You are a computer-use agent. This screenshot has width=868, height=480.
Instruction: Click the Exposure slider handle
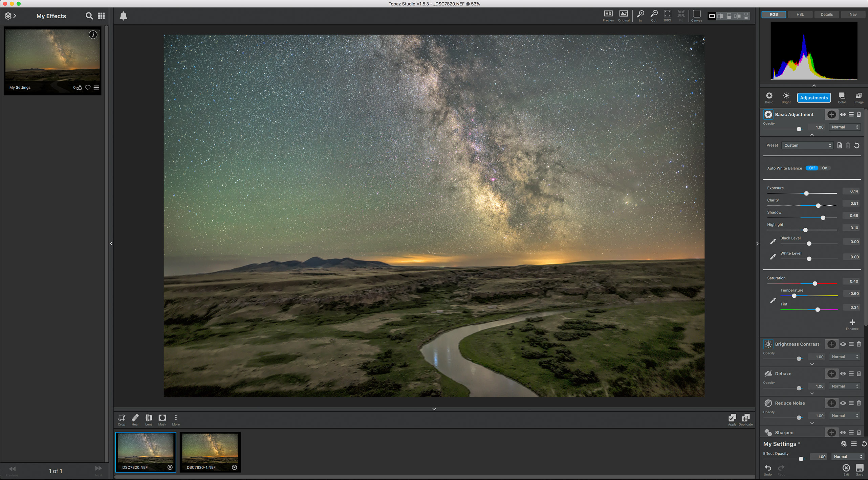[x=806, y=193]
